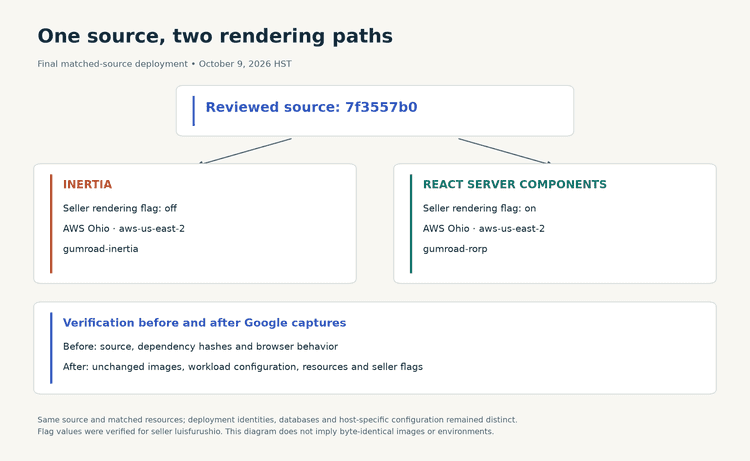Click the "REACT SERVER COMPONENTS" heading
The height and width of the screenshot is (461, 750).
tap(515, 185)
